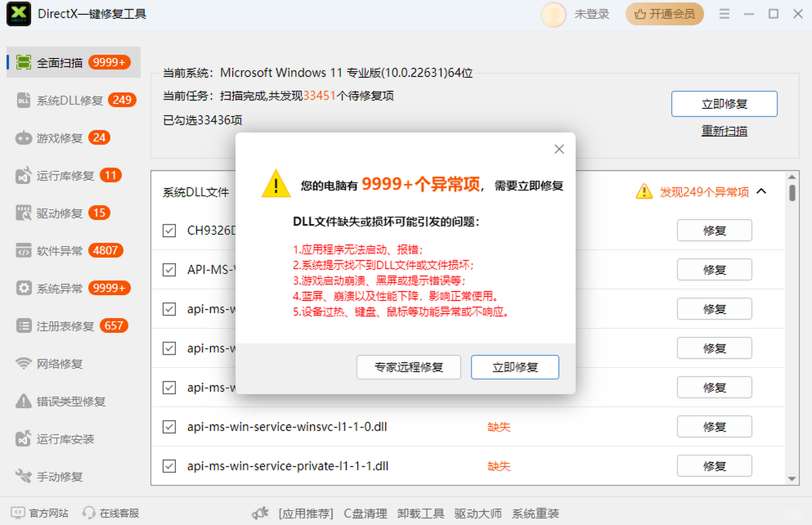This screenshot has height=525, width=812.
Task: Click the system anomaly gear icon
Action: click(24, 288)
